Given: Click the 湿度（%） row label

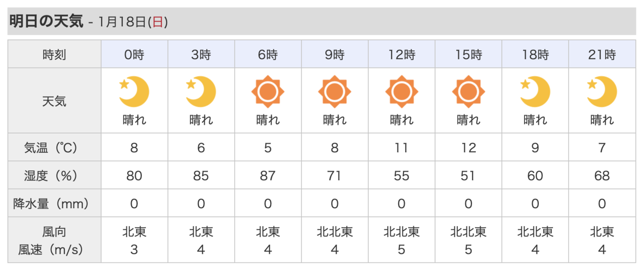Looking at the screenshot, I should (54, 175).
